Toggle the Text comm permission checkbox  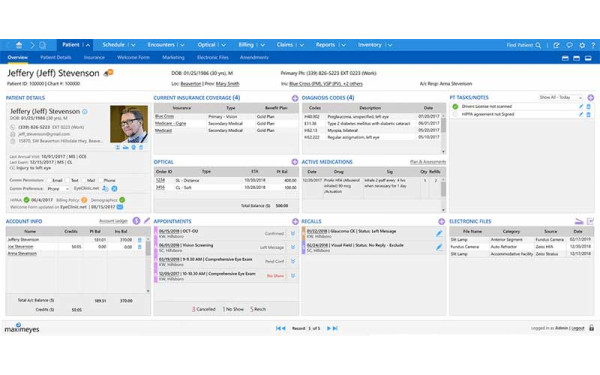[67, 180]
